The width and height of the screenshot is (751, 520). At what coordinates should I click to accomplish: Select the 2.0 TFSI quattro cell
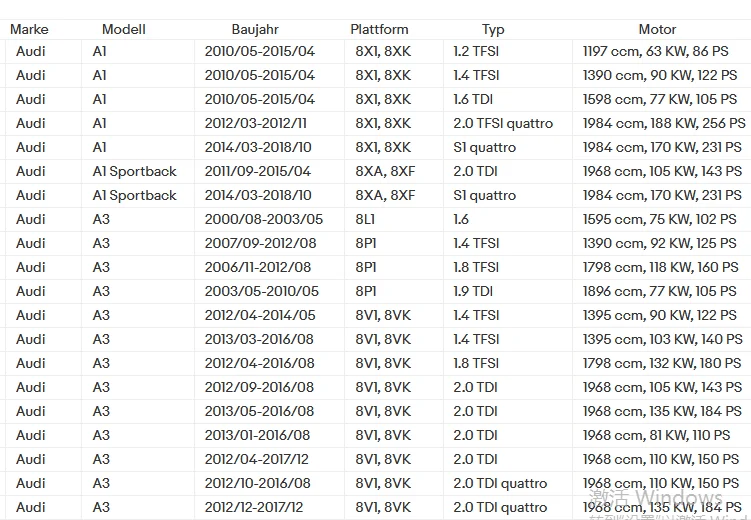coord(508,123)
